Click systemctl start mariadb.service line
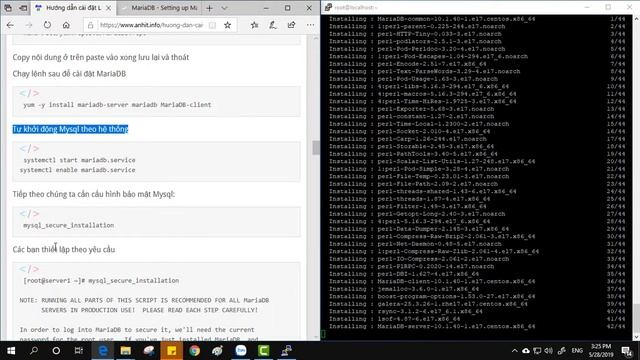 [79, 160]
